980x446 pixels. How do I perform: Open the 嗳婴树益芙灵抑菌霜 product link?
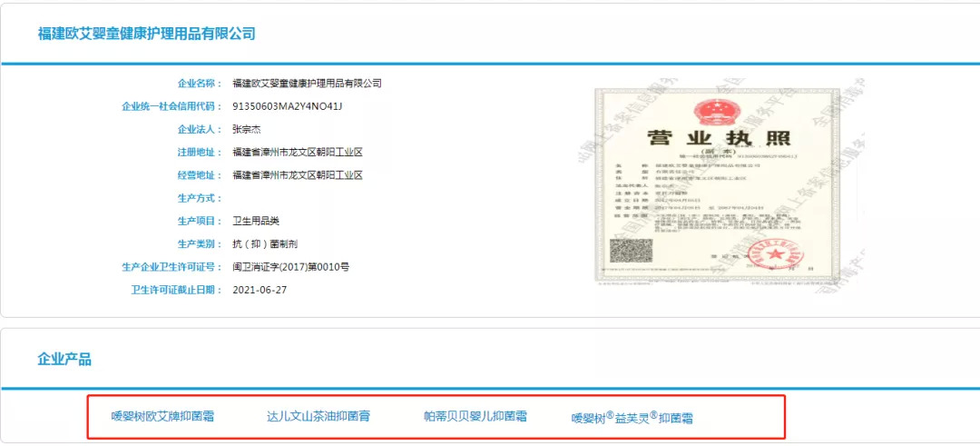[632, 418]
